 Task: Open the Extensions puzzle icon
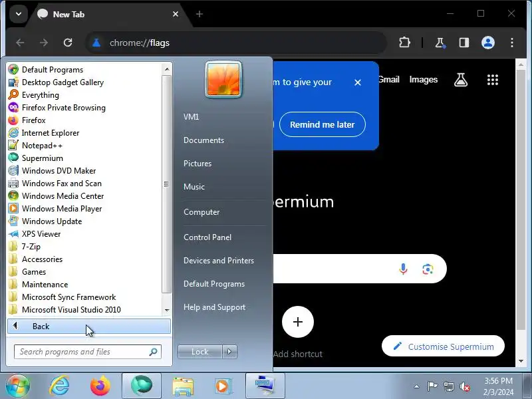[x=404, y=43]
